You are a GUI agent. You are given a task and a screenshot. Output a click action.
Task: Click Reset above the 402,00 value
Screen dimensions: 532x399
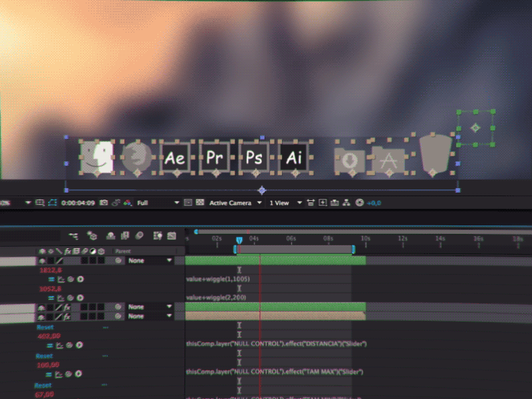(45, 328)
